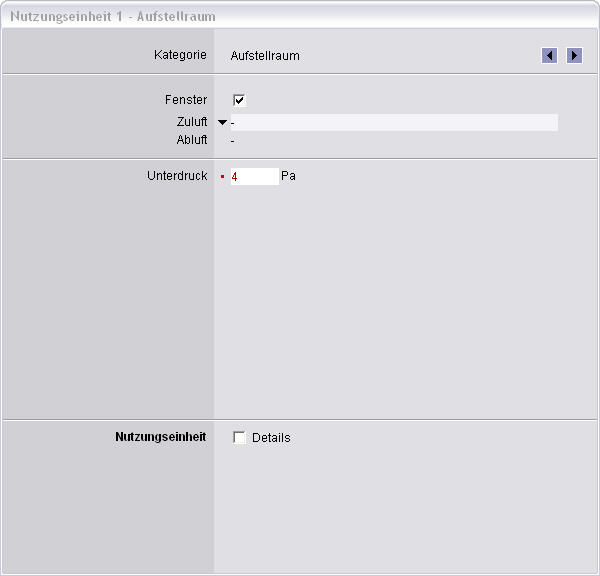Click the bold Nutzungseinheit section label
This screenshot has width=600, height=576.
pyautogui.click(x=160, y=437)
